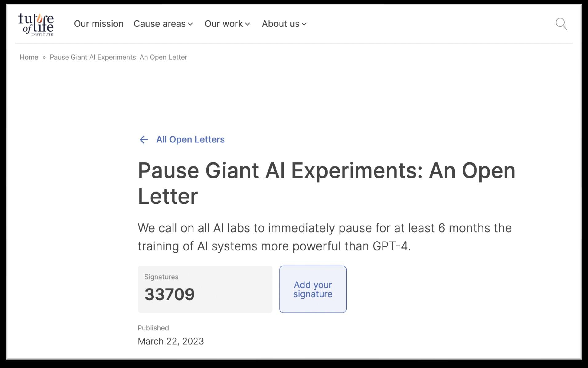Open the About us dropdown

pos(284,24)
